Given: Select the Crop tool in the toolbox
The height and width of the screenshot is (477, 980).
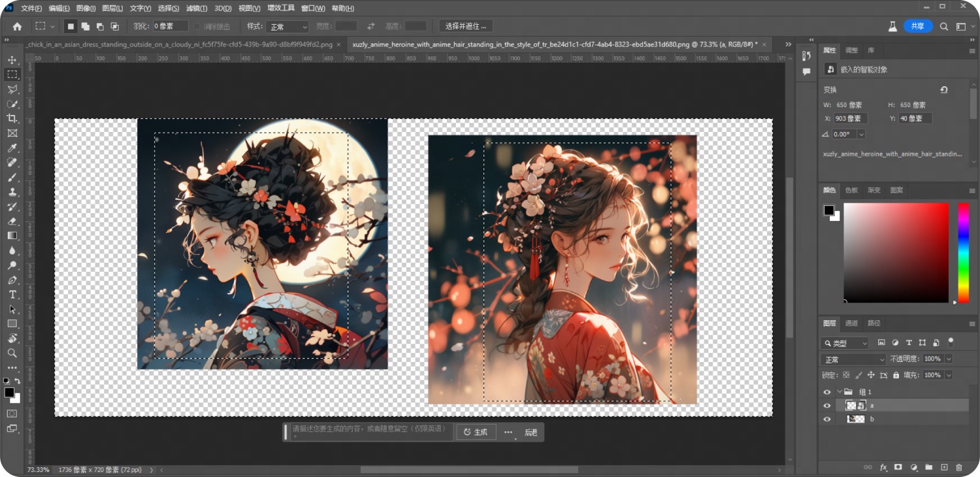Looking at the screenshot, I should [12, 118].
